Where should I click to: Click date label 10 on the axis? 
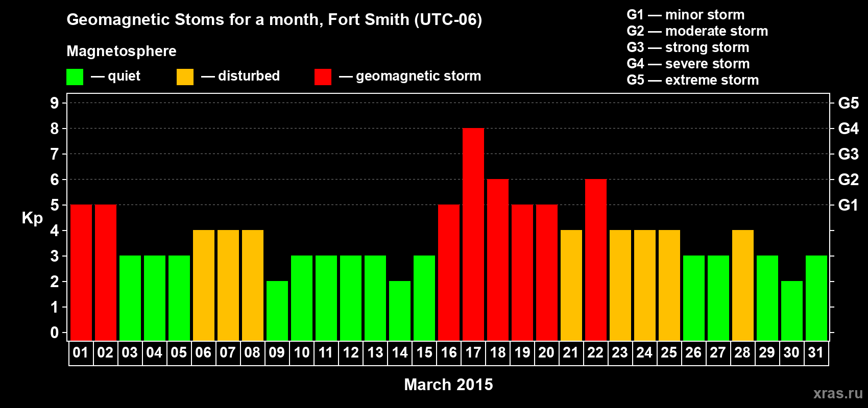coord(301,352)
